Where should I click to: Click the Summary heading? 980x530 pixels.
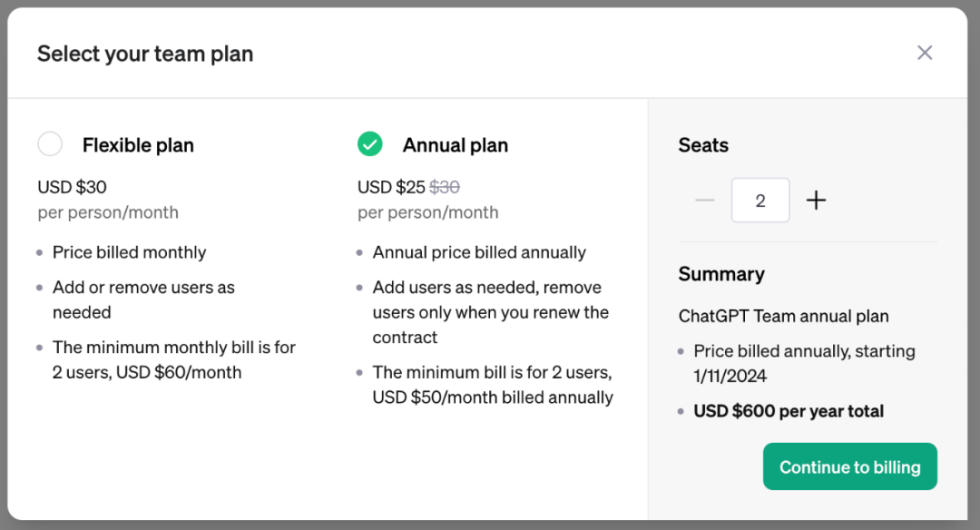[x=721, y=274]
